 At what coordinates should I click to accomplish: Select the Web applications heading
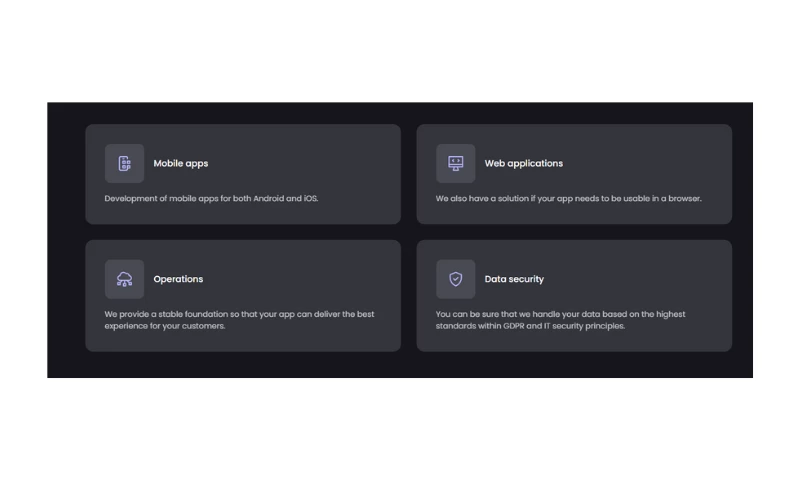point(524,164)
